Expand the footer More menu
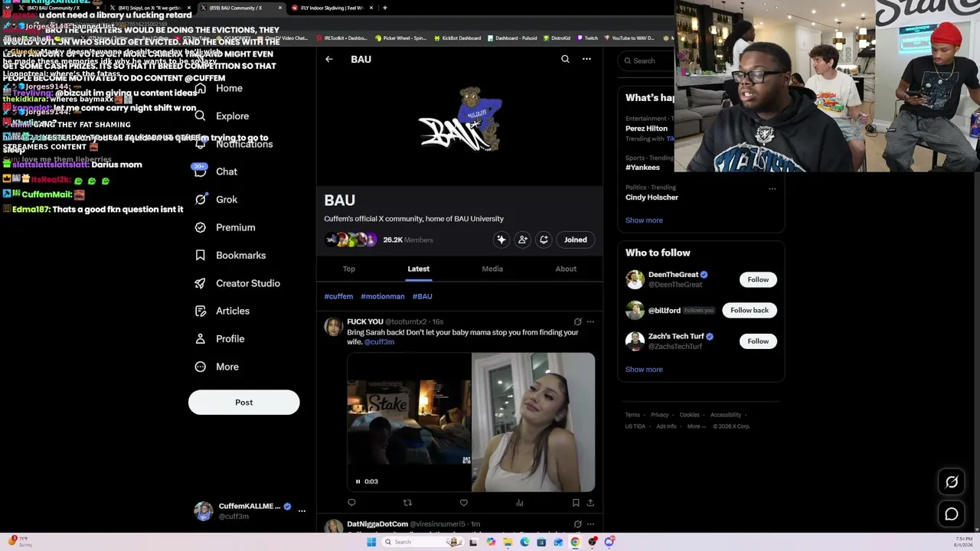Image resolution: width=980 pixels, height=551 pixels. tap(696, 426)
